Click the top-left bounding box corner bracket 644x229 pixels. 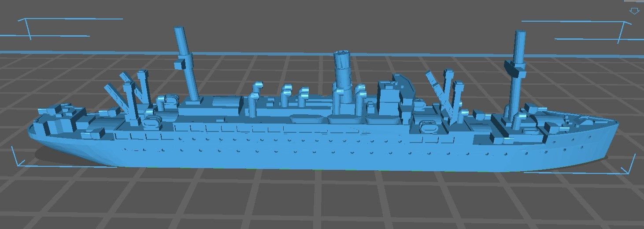26,26
